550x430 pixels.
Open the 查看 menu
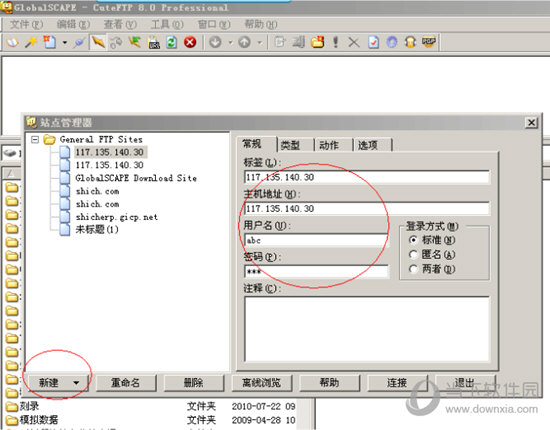tap(120, 25)
